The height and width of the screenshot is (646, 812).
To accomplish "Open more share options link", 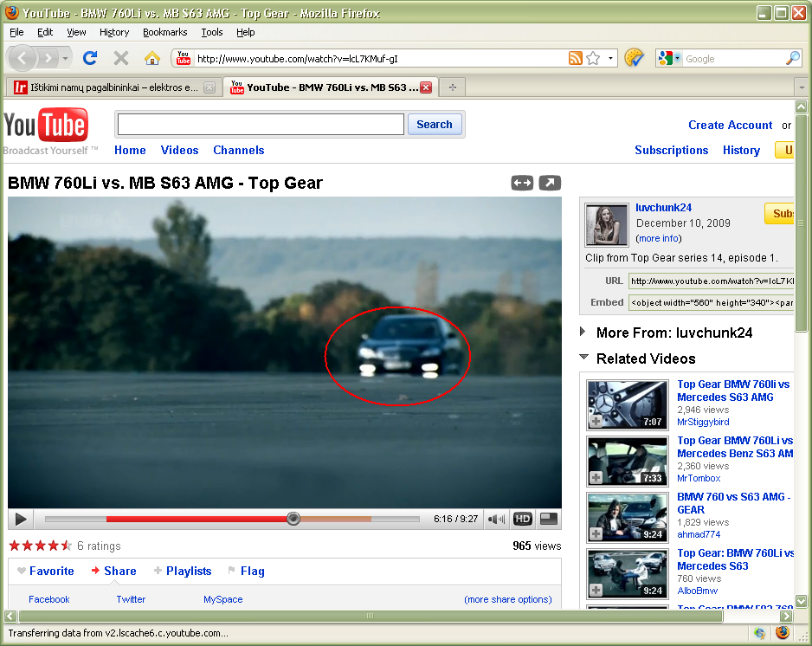I will pyautogui.click(x=508, y=599).
